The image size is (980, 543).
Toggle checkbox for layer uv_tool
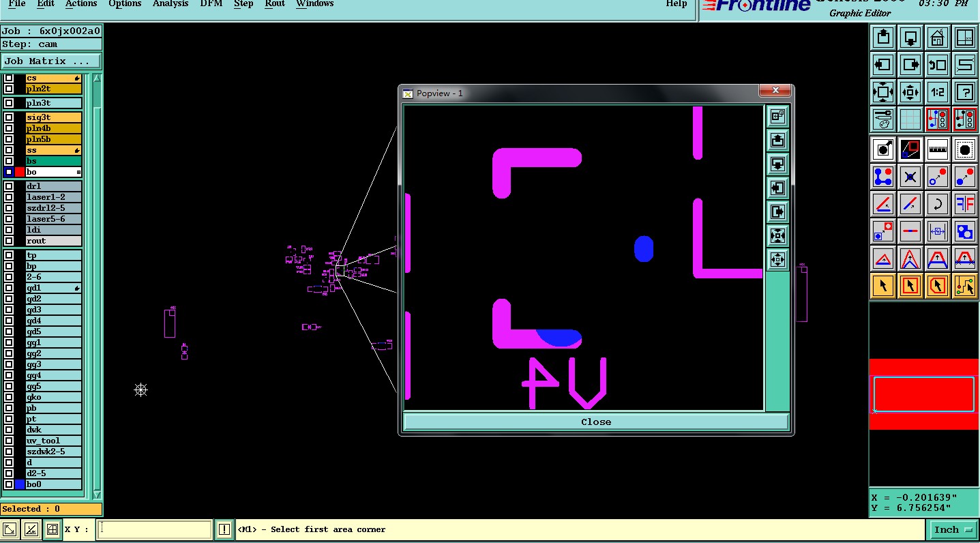9,441
